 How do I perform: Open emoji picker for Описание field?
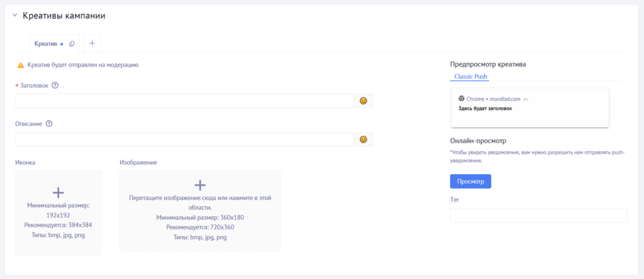pyautogui.click(x=364, y=139)
